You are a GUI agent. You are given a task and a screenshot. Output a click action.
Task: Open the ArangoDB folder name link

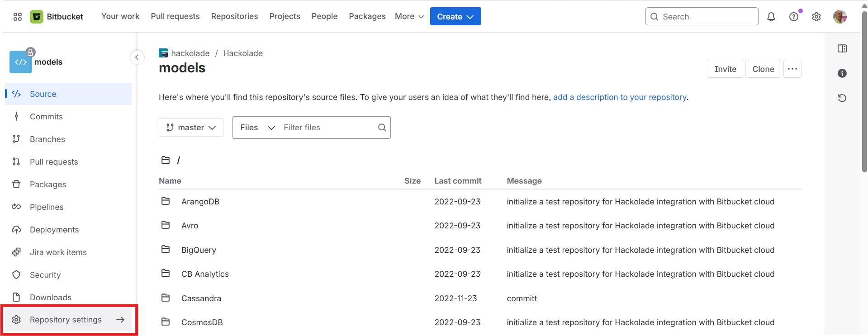tap(200, 202)
